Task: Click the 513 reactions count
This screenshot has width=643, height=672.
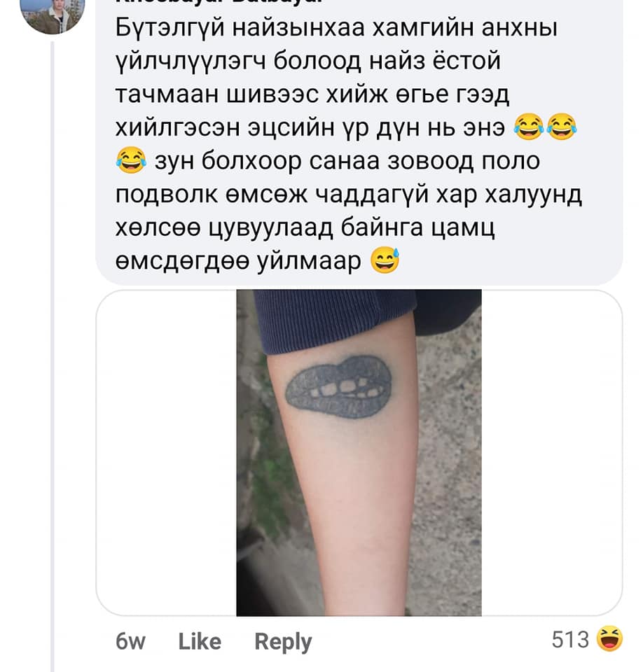Action: pyautogui.click(x=570, y=639)
